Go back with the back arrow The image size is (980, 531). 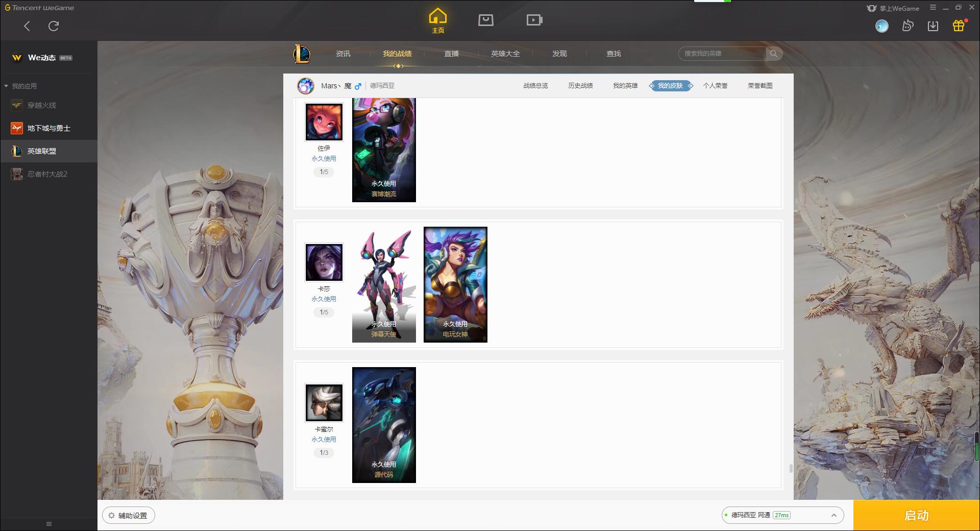(x=27, y=26)
